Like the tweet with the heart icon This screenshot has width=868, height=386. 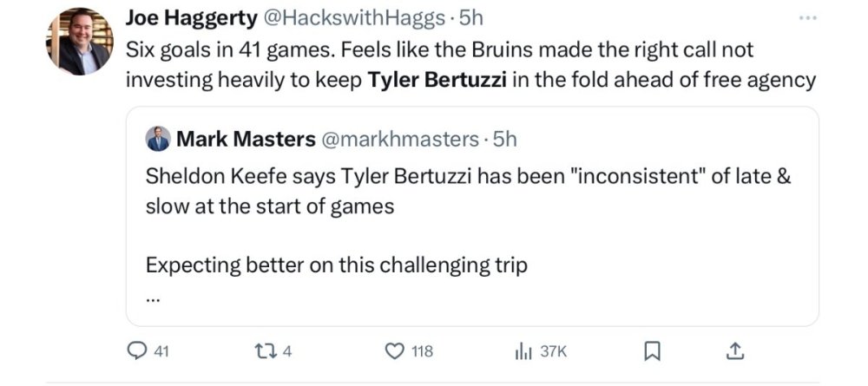395,351
